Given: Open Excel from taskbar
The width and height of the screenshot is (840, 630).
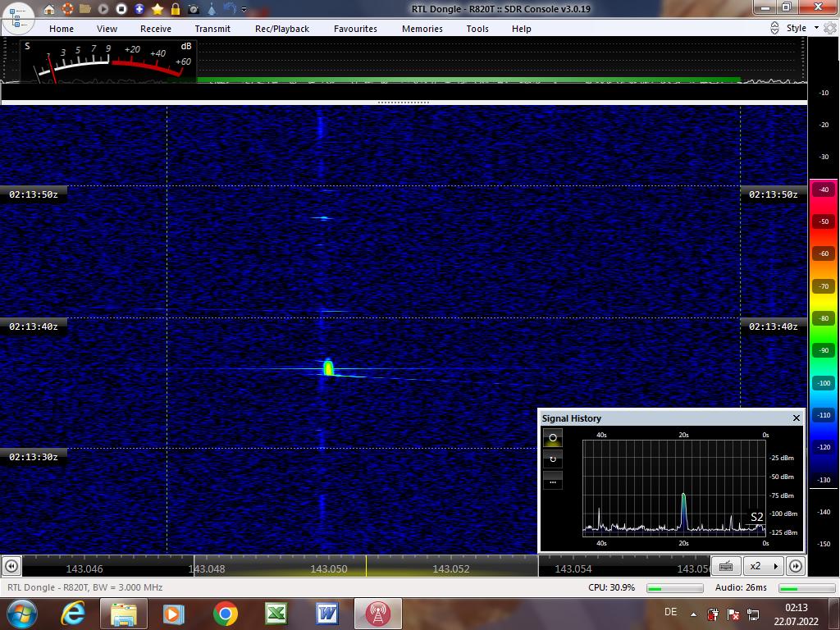Looking at the screenshot, I should pyautogui.click(x=276, y=614).
